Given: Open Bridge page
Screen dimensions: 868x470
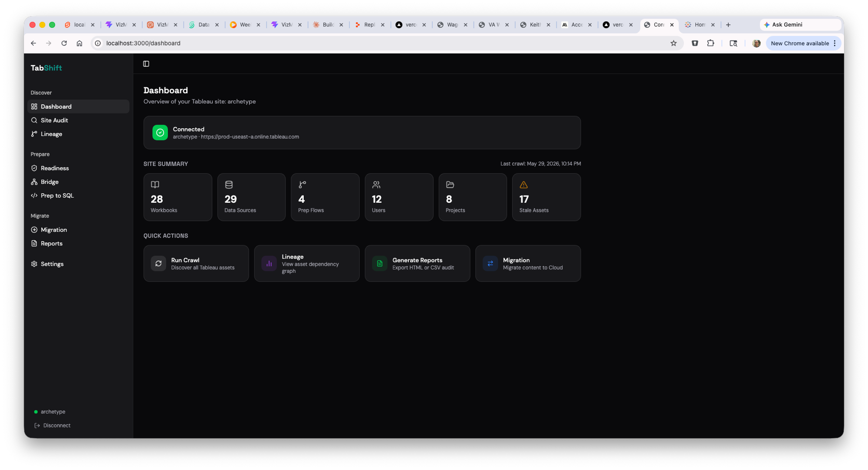Looking at the screenshot, I should click(78, 182).
